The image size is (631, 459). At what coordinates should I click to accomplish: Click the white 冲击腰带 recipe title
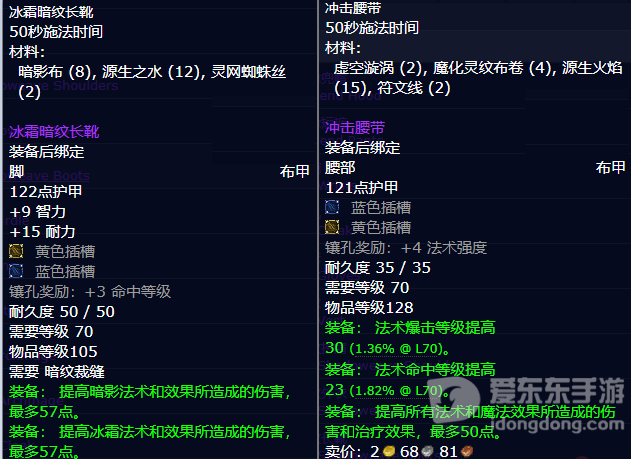tap(353, 8)
